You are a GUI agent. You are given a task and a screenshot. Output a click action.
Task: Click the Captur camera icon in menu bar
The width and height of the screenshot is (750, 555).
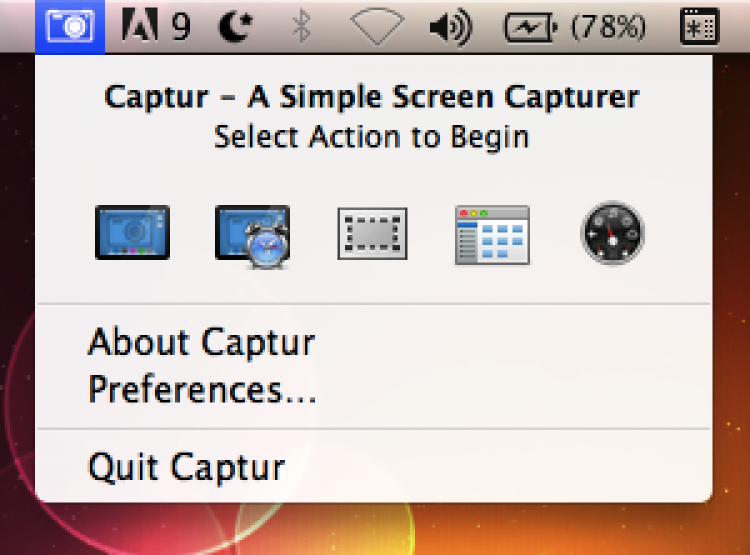[70, 26]
